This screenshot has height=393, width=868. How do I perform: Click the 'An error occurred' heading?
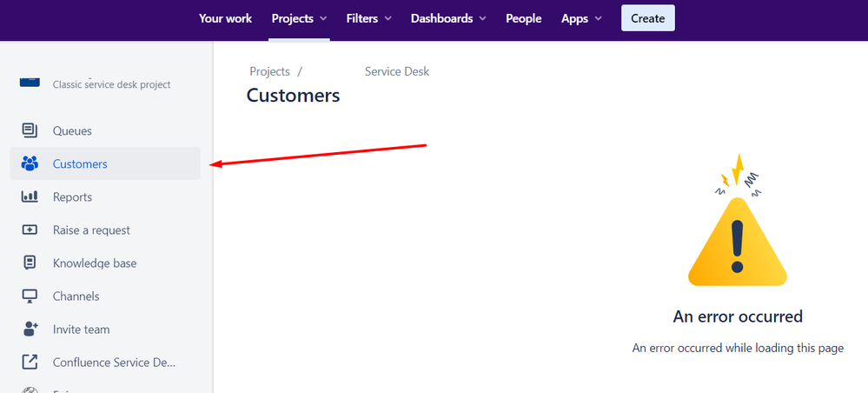point(738,316)
